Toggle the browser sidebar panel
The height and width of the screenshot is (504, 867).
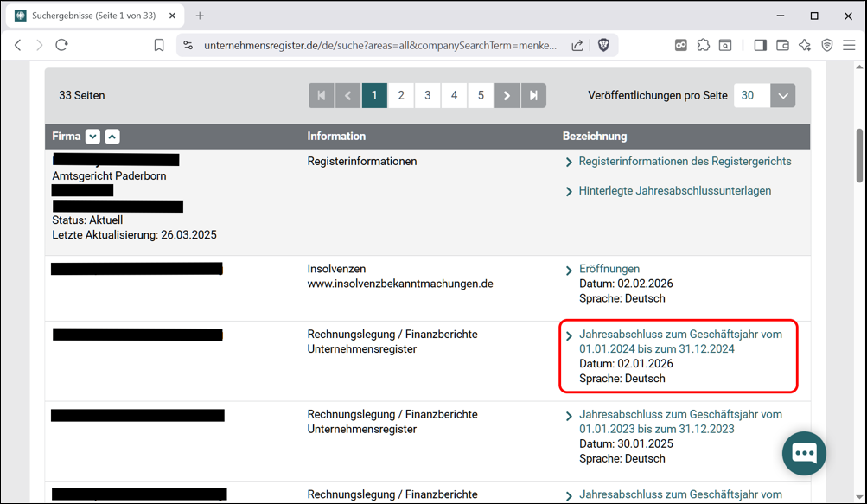[760, 46]
